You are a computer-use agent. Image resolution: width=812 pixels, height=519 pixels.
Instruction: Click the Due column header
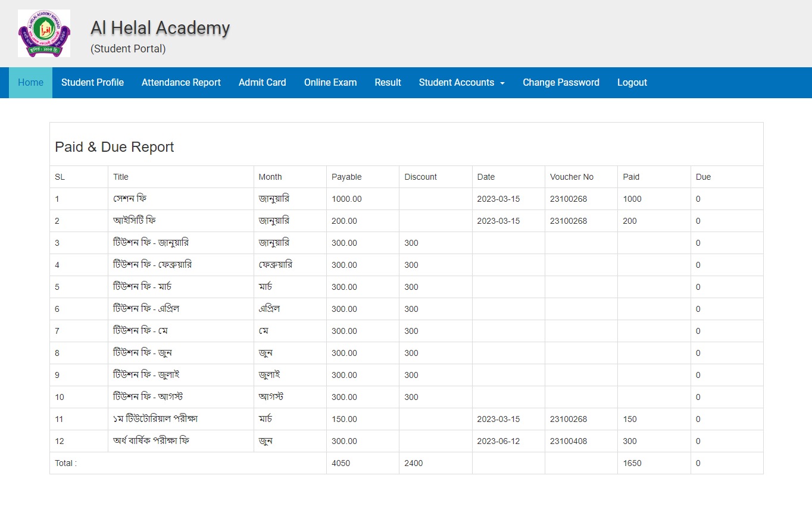click(x=703, y=177)
